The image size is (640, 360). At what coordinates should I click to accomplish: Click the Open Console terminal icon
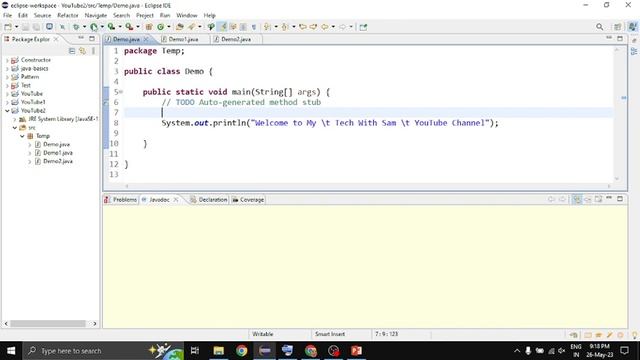point(49,27)
